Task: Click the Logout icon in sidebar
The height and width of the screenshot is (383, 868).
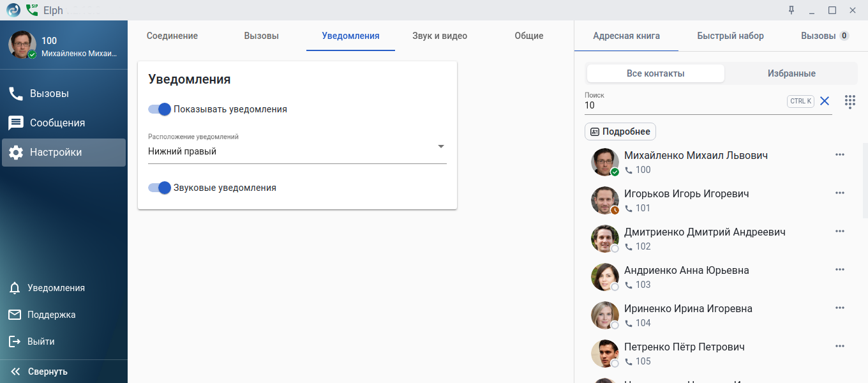Action: tap(15, 342)
